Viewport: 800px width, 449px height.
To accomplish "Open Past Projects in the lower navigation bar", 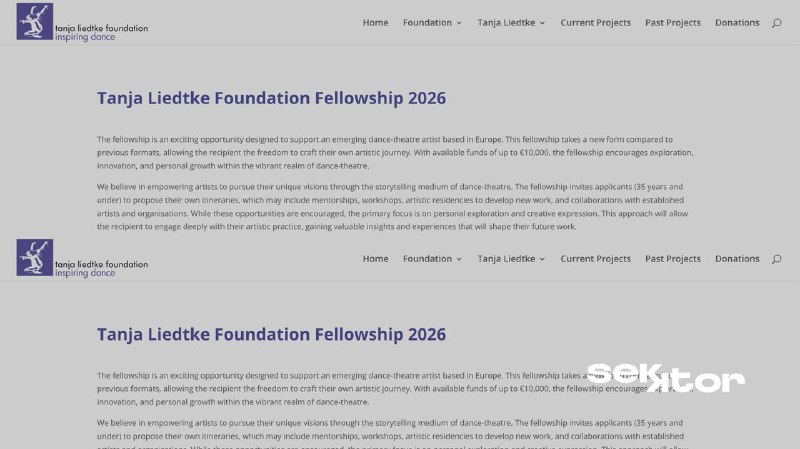I will point(673,258).
